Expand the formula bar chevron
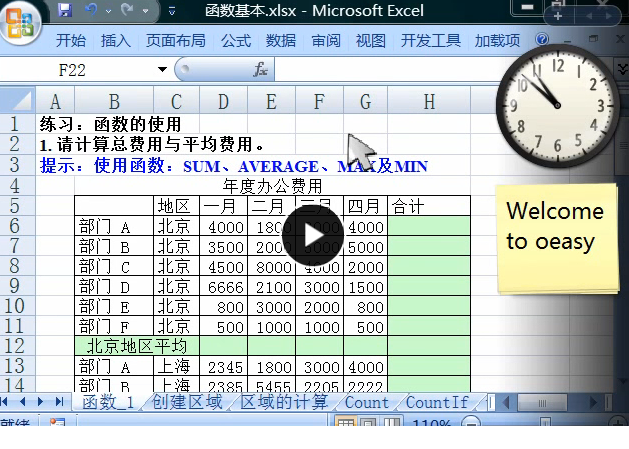This screenshot has height=449, width=629. [622, 69]
